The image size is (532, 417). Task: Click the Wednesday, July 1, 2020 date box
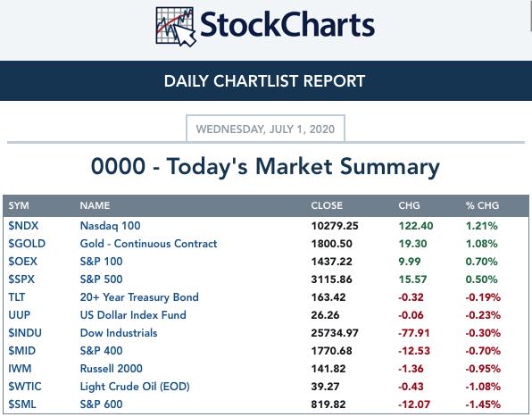pyautogui.click(x=265, y=129)
